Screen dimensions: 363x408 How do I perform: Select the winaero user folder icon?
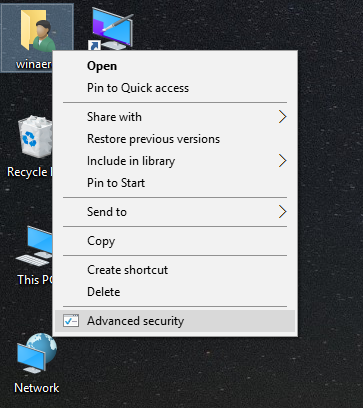38,31
